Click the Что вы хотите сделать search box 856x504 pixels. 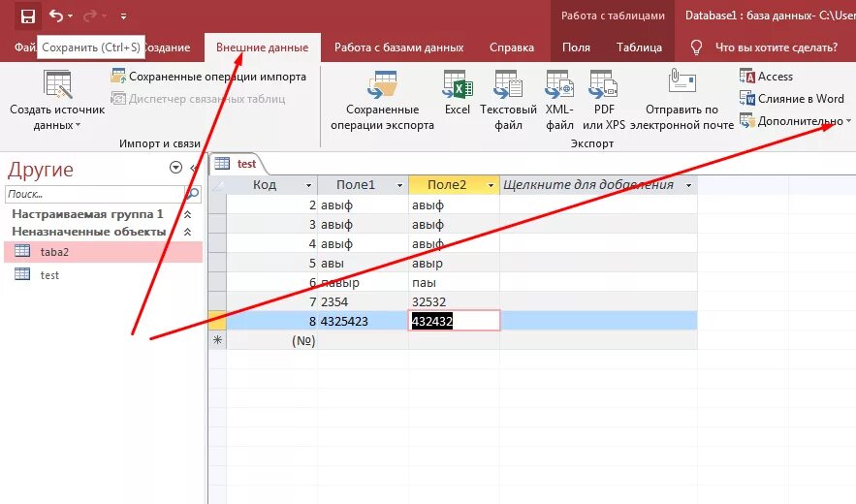[x=776, y=47]
